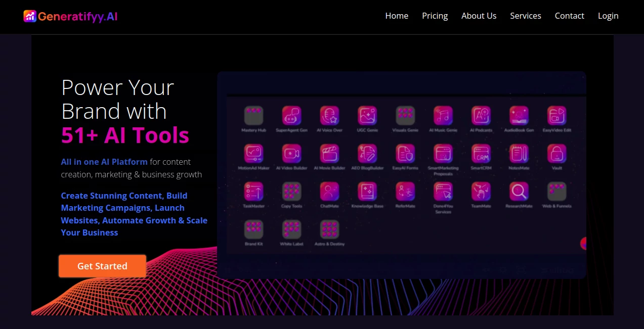Open the Pricing menu item
The height and width of the screenshot is (329, 644).
(435, 16)
